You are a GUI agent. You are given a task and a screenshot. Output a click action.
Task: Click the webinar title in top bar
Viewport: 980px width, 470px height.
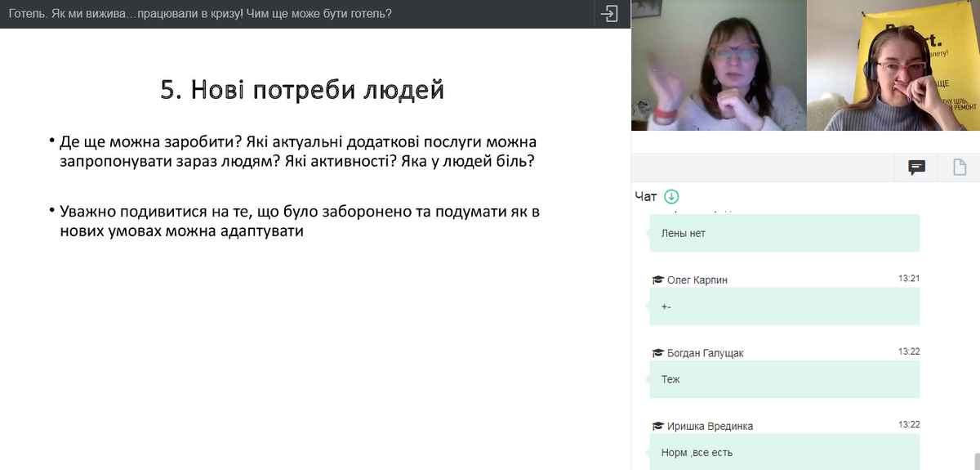[201, 14]
